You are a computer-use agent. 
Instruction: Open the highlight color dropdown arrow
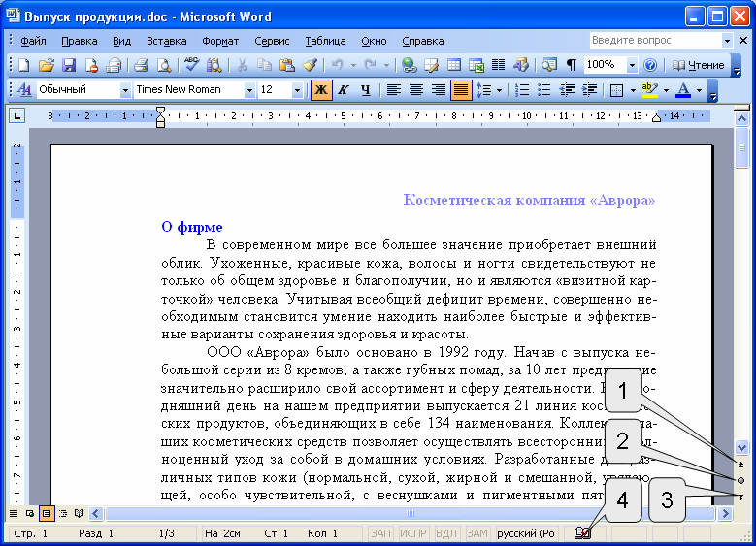[667, 90]
